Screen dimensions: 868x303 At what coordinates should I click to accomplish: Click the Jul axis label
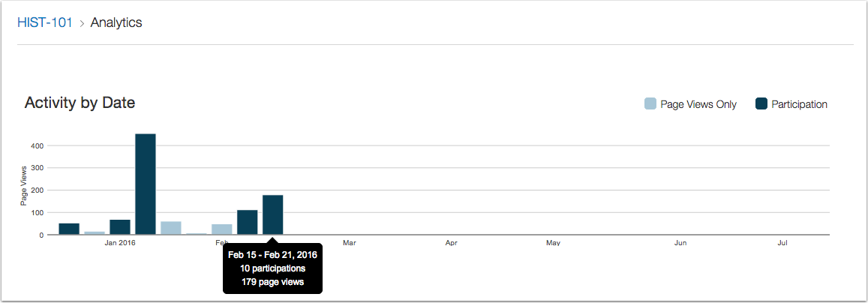click(782, 243)
